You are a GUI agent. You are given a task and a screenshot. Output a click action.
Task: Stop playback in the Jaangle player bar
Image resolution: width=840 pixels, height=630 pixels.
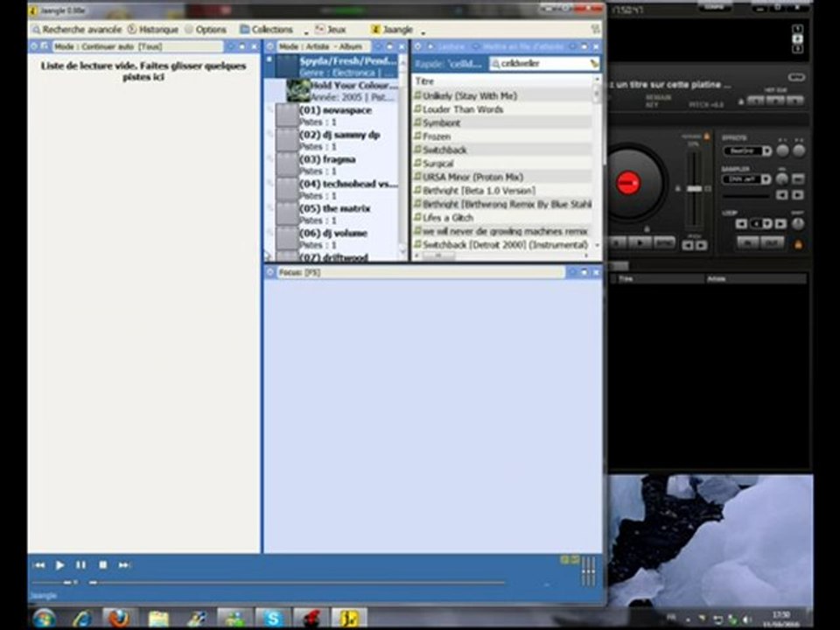point(102,565)
